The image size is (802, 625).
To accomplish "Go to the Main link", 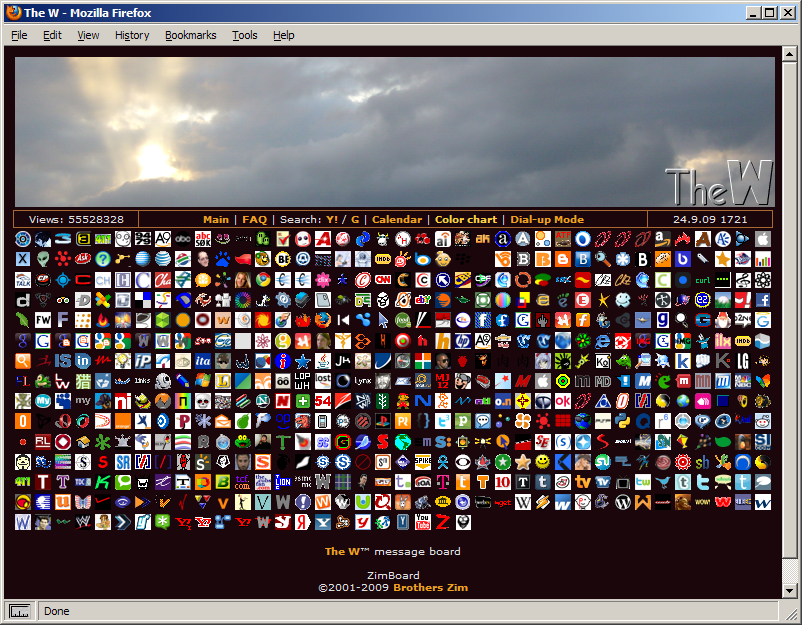I will tap(216, 219).
